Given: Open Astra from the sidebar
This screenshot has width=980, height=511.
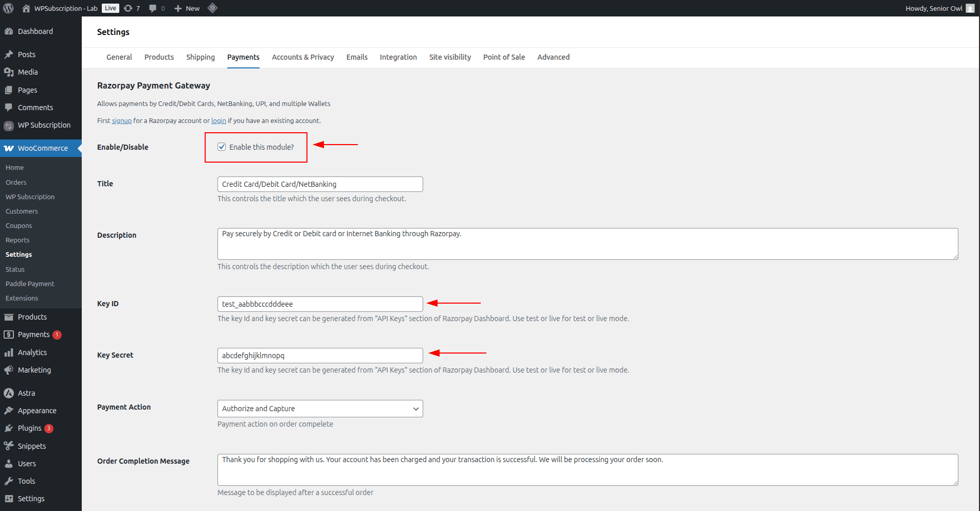Looking at the screenshot, I should tap(26, 393).
